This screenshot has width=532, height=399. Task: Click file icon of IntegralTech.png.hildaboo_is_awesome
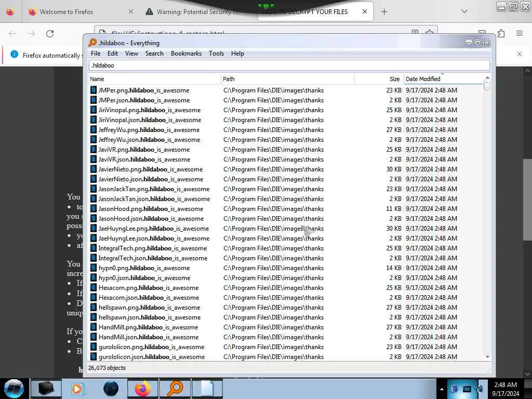pos(94,248)
